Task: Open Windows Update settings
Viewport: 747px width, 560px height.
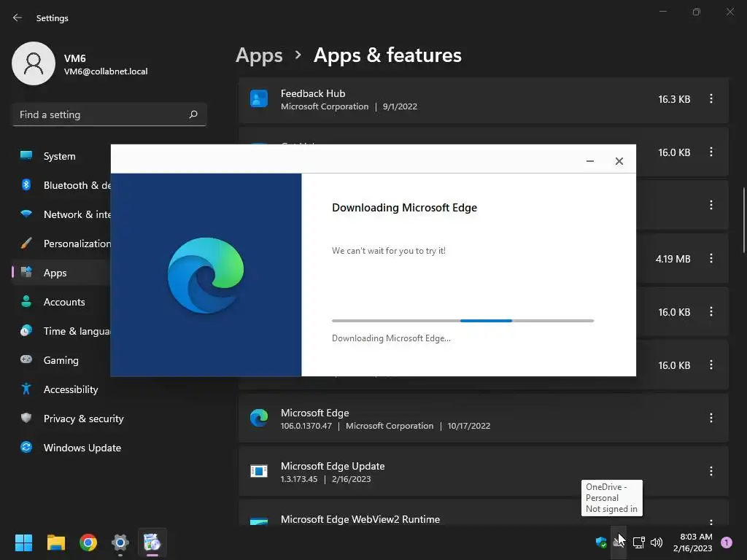Action: (x=109, y=448)
